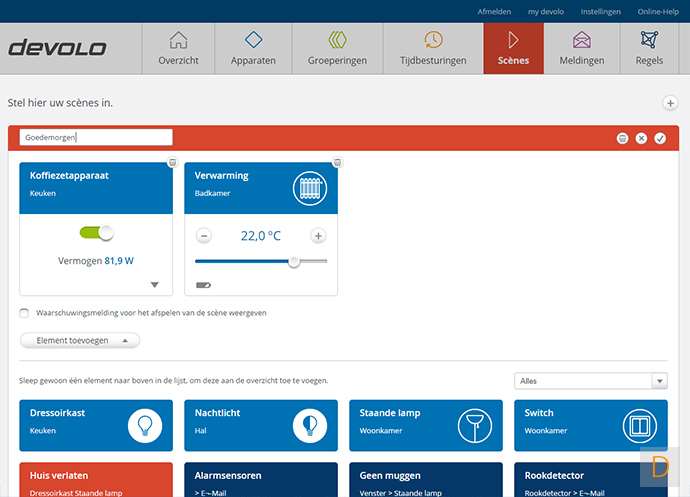The height and width of the screenshot is (497, 690).
Task: Increase Verwarming temperature with plus button
Action: [x=318, y=236]
